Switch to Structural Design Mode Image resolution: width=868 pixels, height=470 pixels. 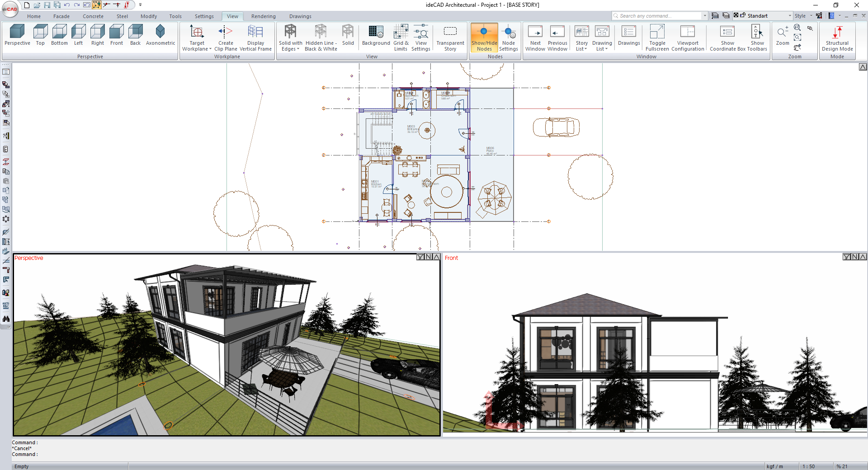point(837,38)
